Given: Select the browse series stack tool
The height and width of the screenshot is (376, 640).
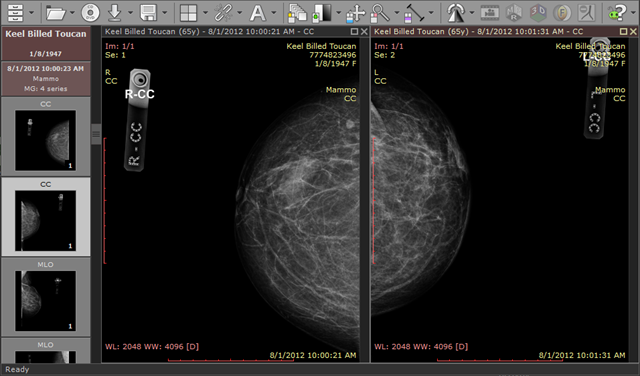Looking at the screenshot, I should (x=297, y=13).
